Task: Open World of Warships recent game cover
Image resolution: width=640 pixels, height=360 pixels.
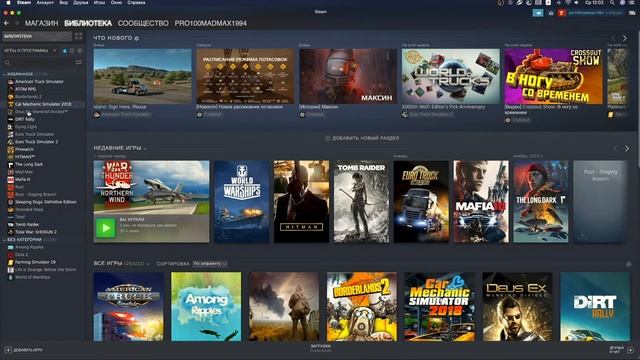Action: pos(242,202)
